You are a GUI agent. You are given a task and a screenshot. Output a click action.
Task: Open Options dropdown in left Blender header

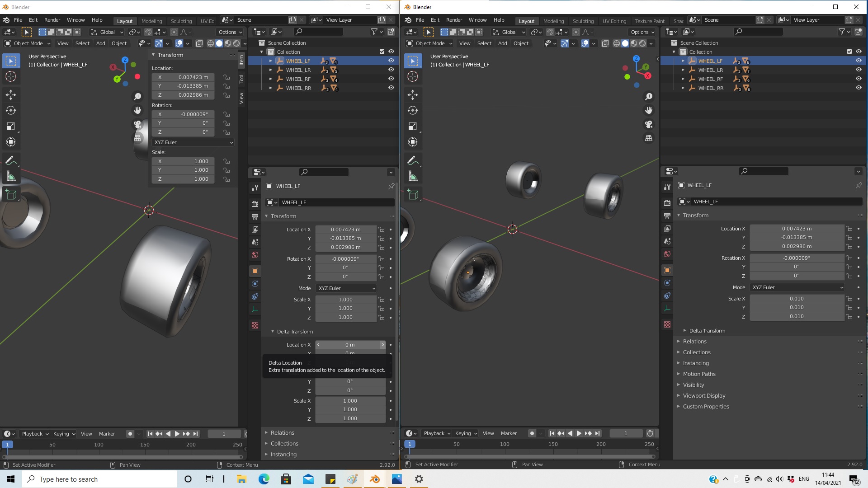tap(230, 32)
